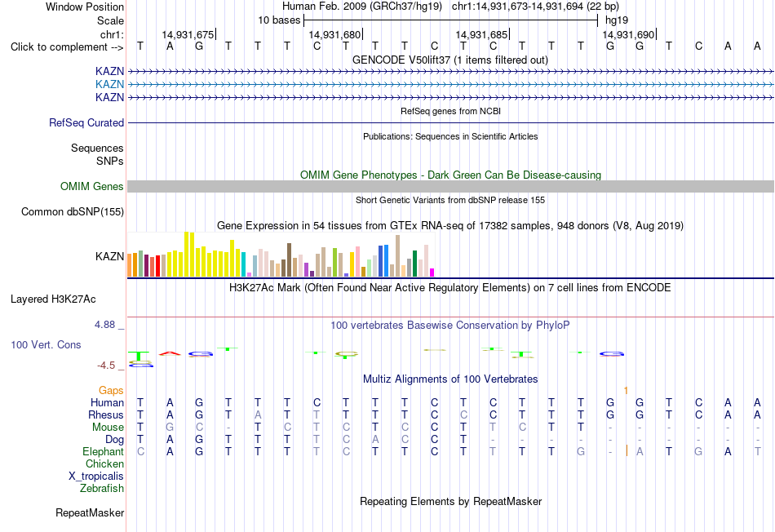Click the 14,931,685 ruler coordinate

(x=481, y=34)
